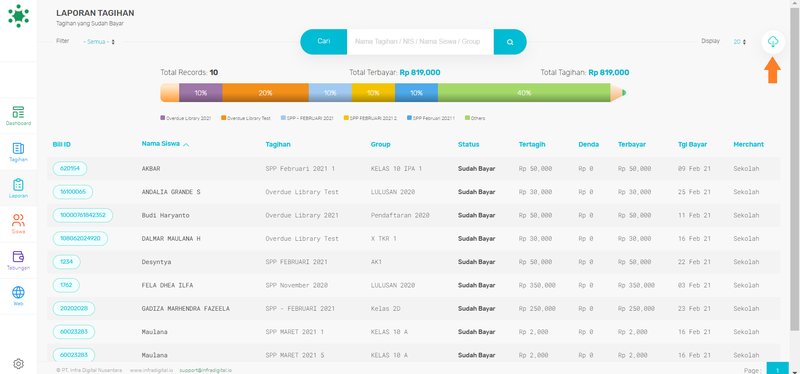Click the cloud download icon
This screenshot has width=800, height=374.
pyautogui.click(x=773, y=42)
